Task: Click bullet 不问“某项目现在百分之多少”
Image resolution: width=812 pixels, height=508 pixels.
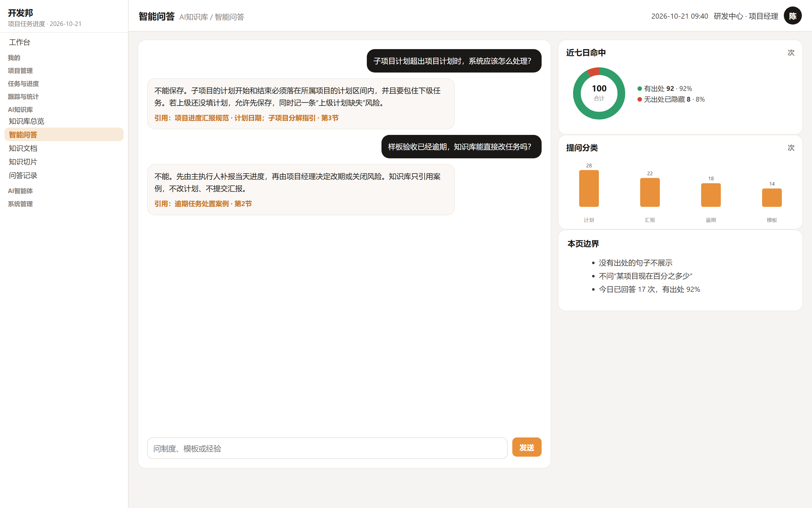Action: 646,276
